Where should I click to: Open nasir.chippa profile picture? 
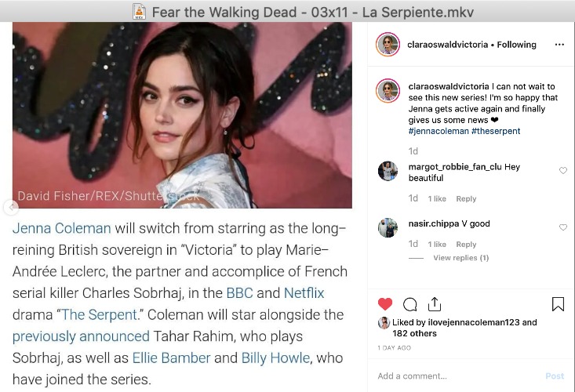coord(388,228)
